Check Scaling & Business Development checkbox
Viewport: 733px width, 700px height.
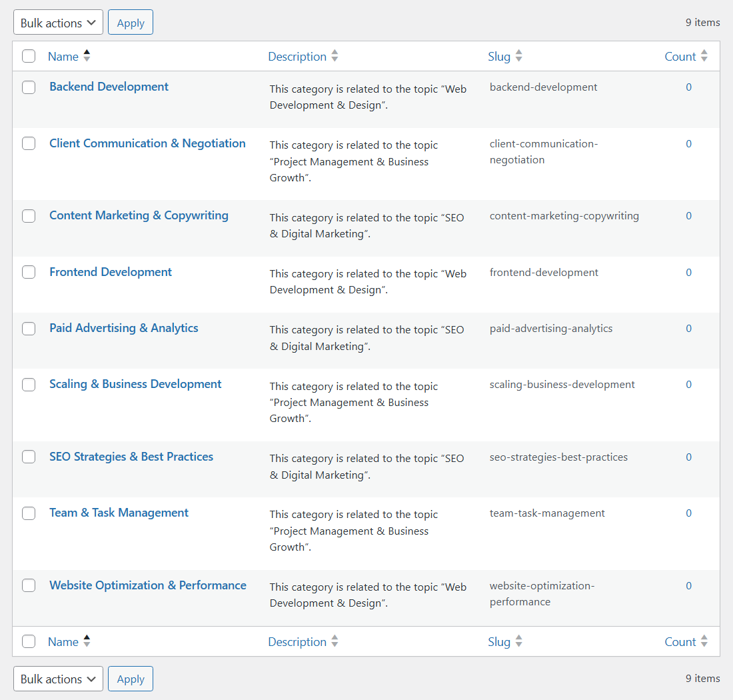coord(29,385)
